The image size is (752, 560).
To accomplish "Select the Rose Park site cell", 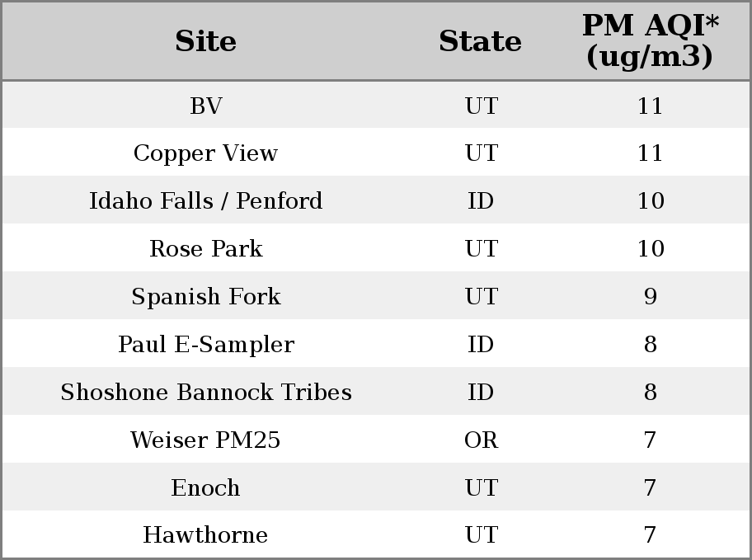I will click(206, 248).
